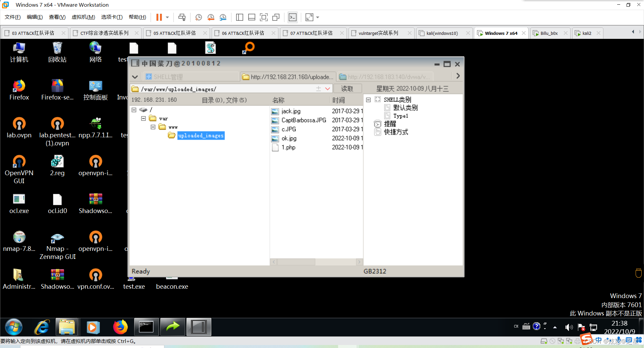Select the Nmap - Zenmap GUI desktop icon
Image resolution: width=644 pixels, height=348 pixels.
pos(57,245)
